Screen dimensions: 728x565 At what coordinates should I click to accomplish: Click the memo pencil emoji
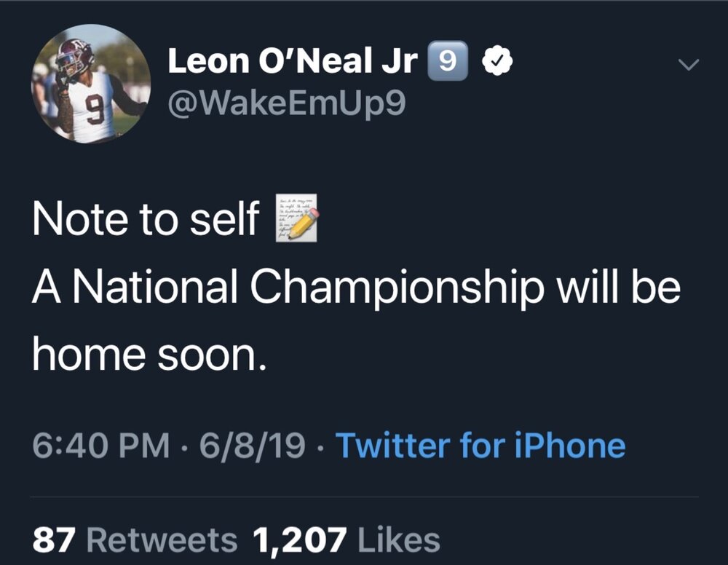pos(296,218)
